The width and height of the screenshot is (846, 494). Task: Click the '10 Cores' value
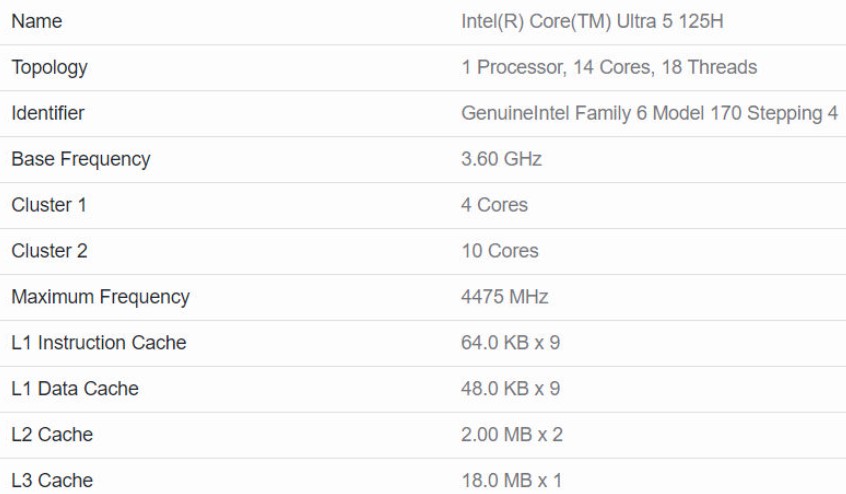coord(499,251)
